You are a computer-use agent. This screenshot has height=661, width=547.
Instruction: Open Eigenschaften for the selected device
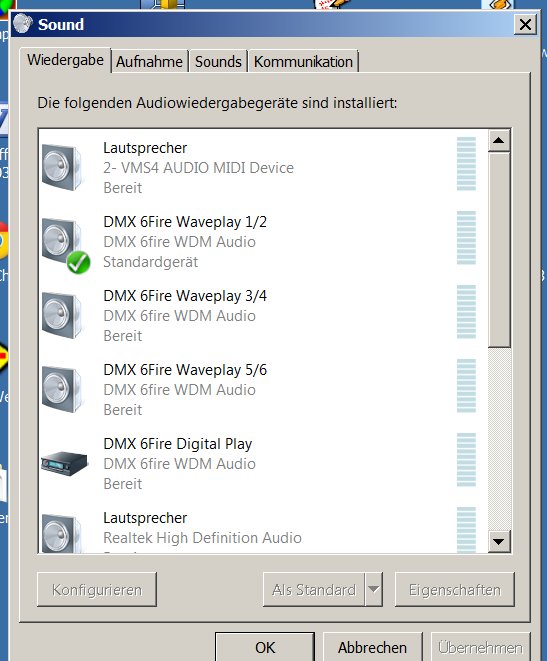455,589
